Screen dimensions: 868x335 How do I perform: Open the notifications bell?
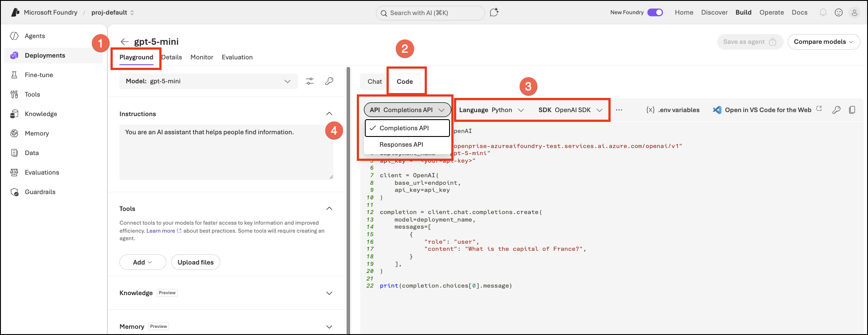[823, 12]
